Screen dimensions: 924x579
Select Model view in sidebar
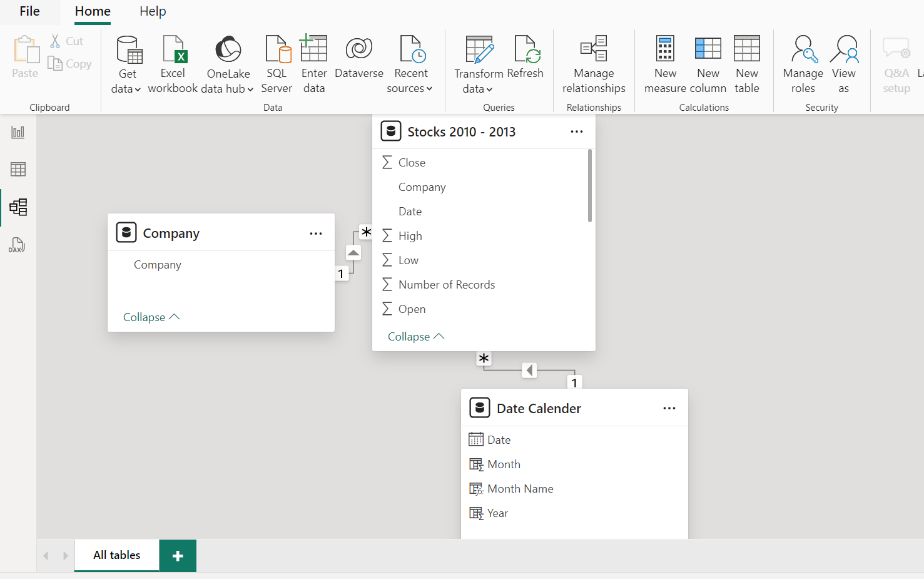(x=18, y=207)
